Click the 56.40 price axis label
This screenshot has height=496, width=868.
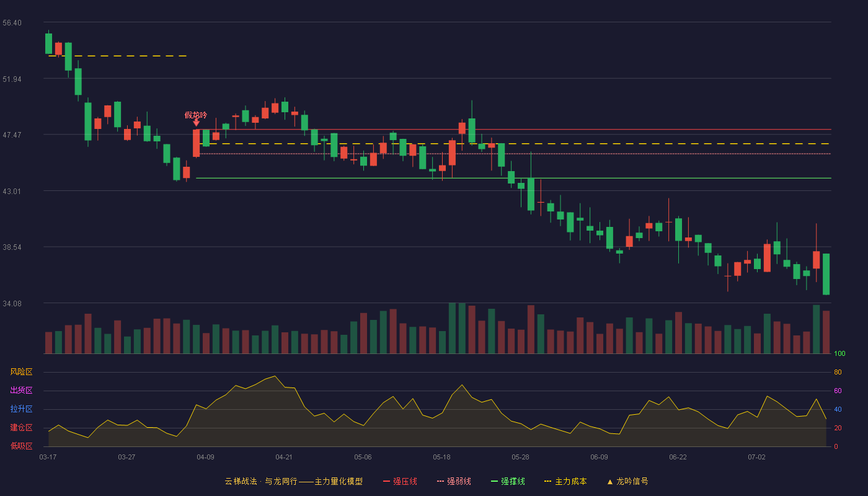[12, 23]
